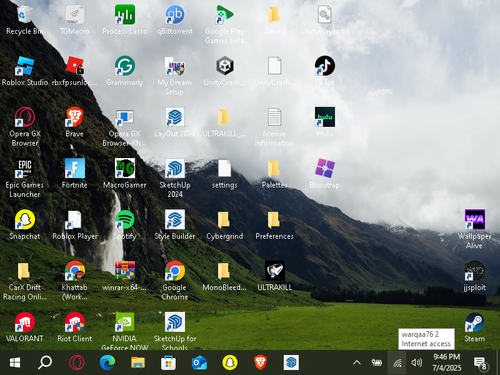The height and width of the screenshot is (375, 500).
Task: Select the Steam desktop icon
Action: click(475, 323)
